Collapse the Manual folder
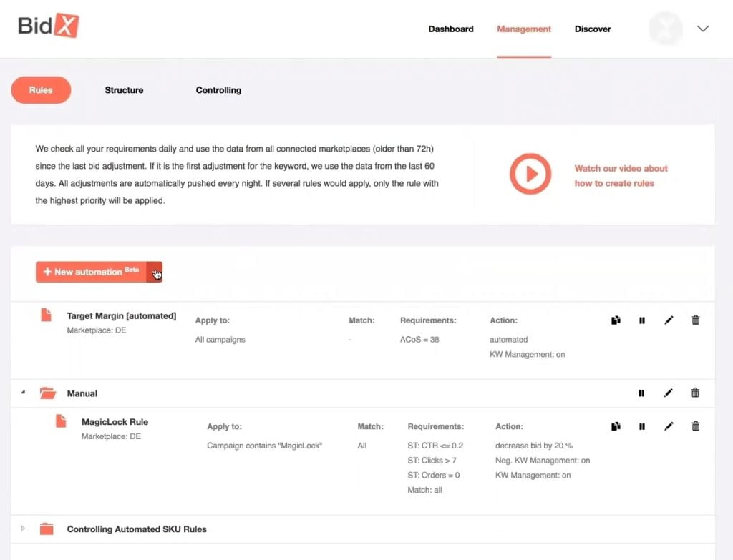 pyautogui.click(x=23, y=393)
